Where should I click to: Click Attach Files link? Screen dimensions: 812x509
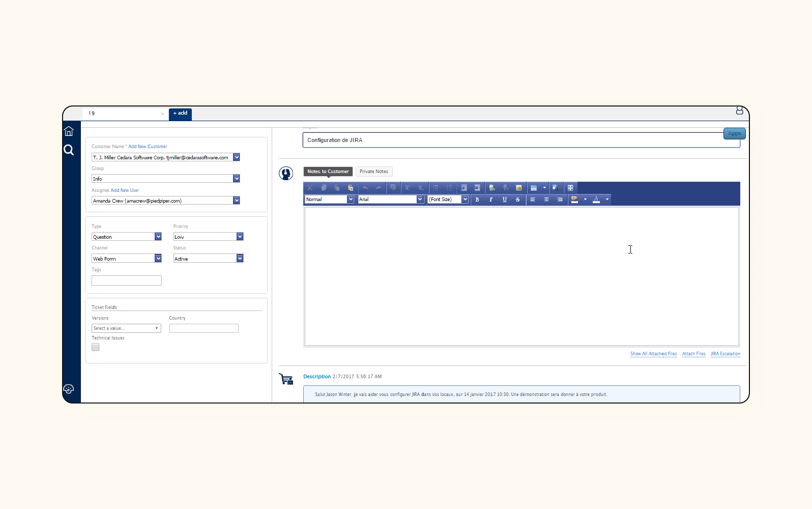(694, 354)
